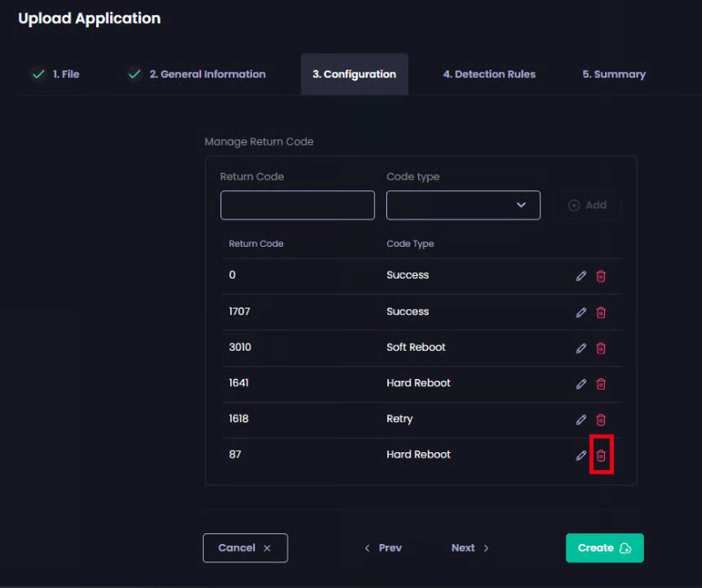Cancel the application upload
The width and height of the screenshot is (702, 588).
point(245,547)
